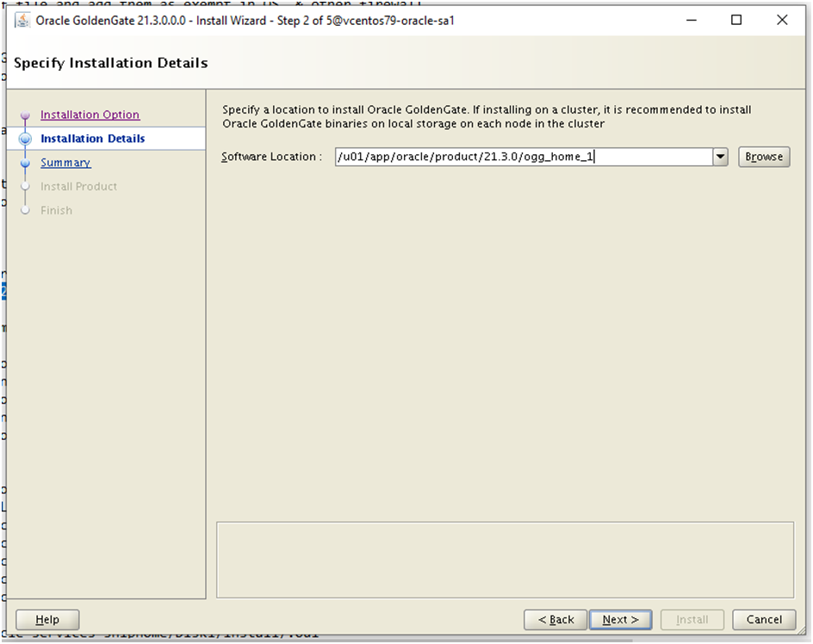The image size is (813, 644).
Task: Focus the Software Location text field
Action: (x=524, y=157)
